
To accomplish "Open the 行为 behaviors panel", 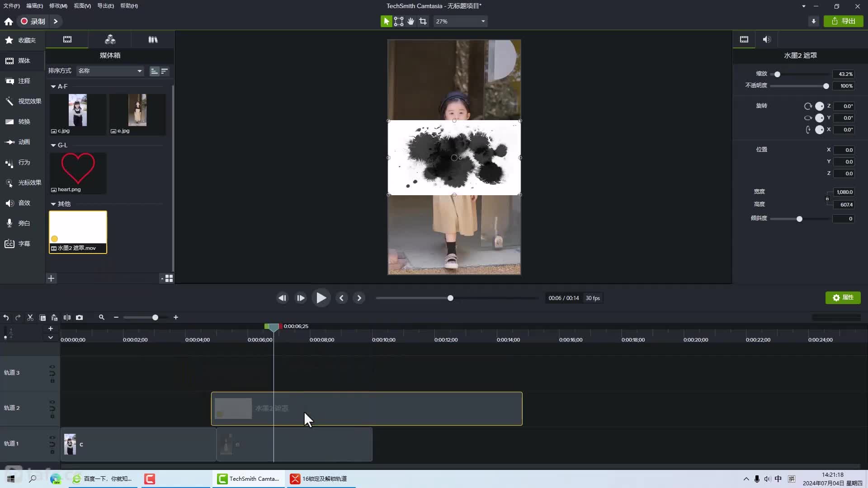I will coord(23,162).
